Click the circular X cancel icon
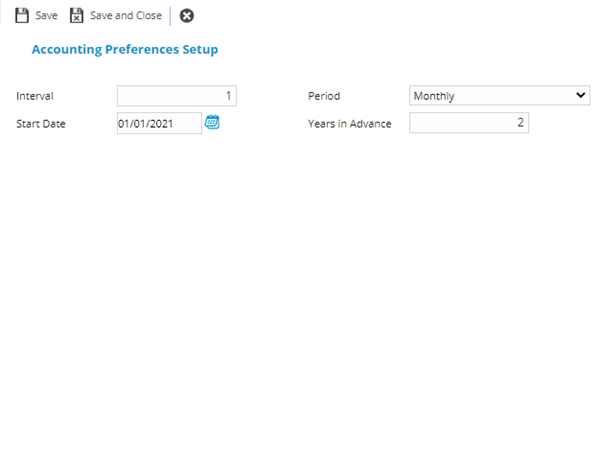The height and width of the screenshot is (461, 600). point(187,16)
